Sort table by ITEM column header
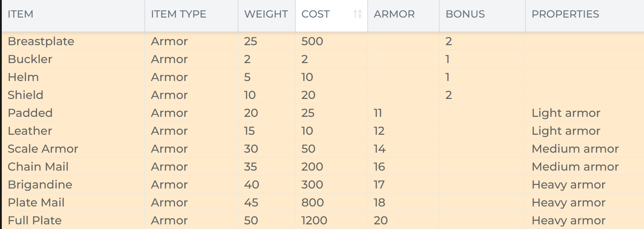Viewport: 644px width, 229px height. tap(73, 16)
